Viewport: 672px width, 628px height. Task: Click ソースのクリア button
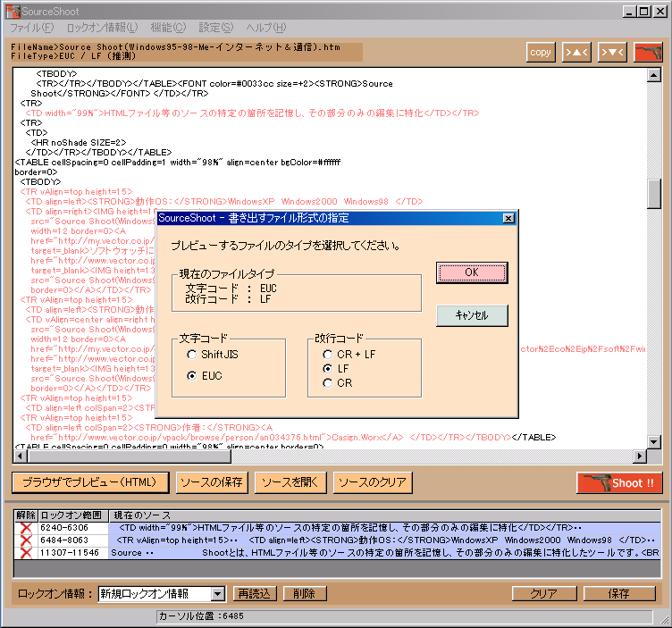(x=373, y=482)
